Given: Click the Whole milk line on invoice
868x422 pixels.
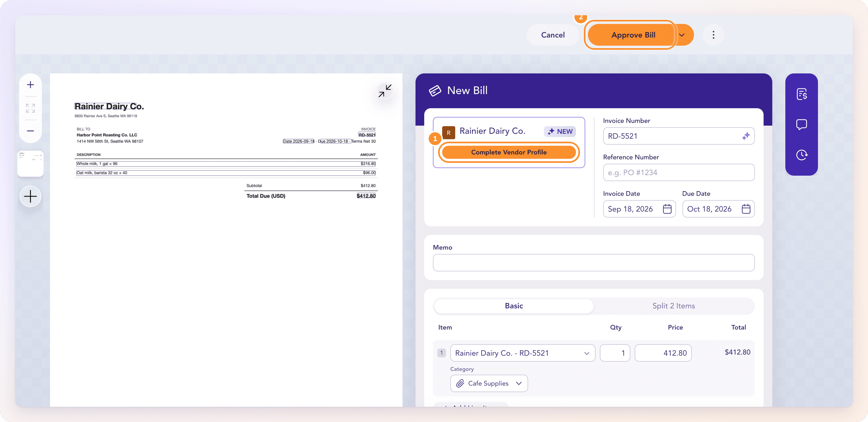Looking at the screenshot, I should coord(226,164).
